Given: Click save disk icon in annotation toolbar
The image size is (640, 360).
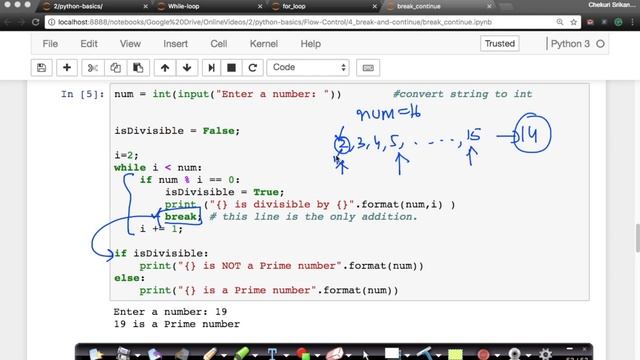Looking at the screenshot, I should (123, 353).
